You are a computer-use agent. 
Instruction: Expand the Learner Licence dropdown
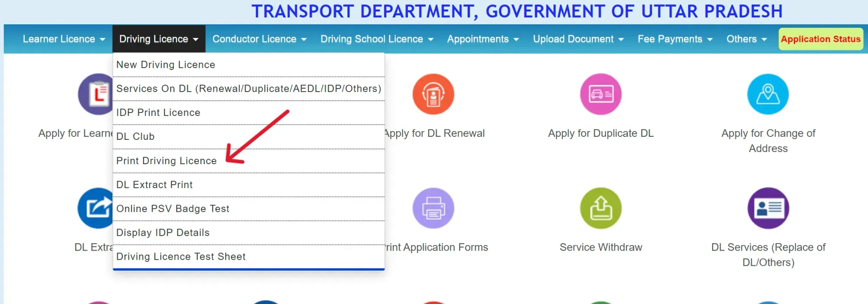point(64,39)
